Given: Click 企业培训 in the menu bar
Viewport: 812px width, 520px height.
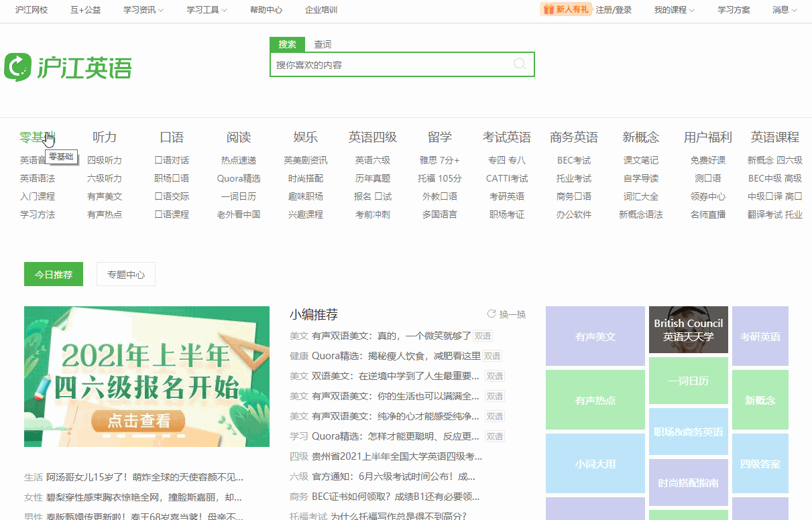Looking at the screenshot, I should tap(321, 9).
